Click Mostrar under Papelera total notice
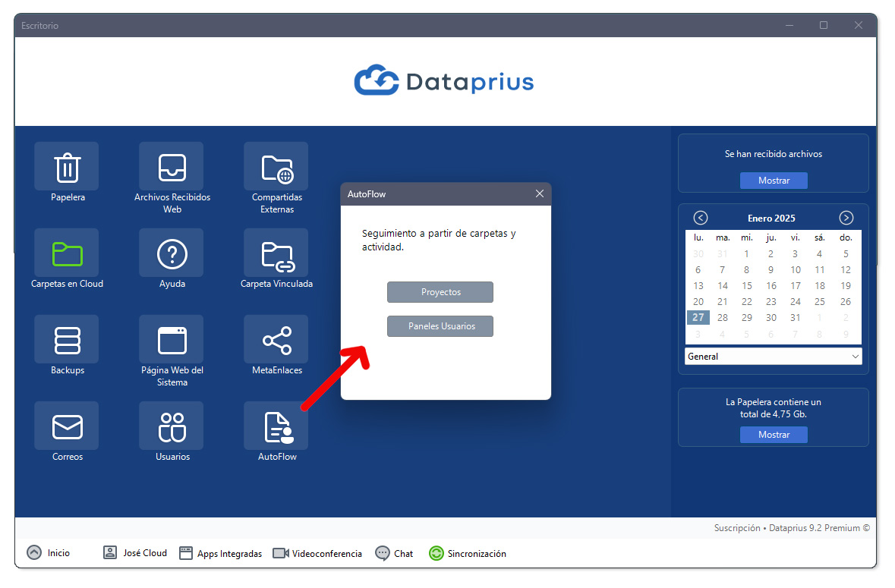The image size is (895, 588). pyautogui.click(x=774, y=435)
